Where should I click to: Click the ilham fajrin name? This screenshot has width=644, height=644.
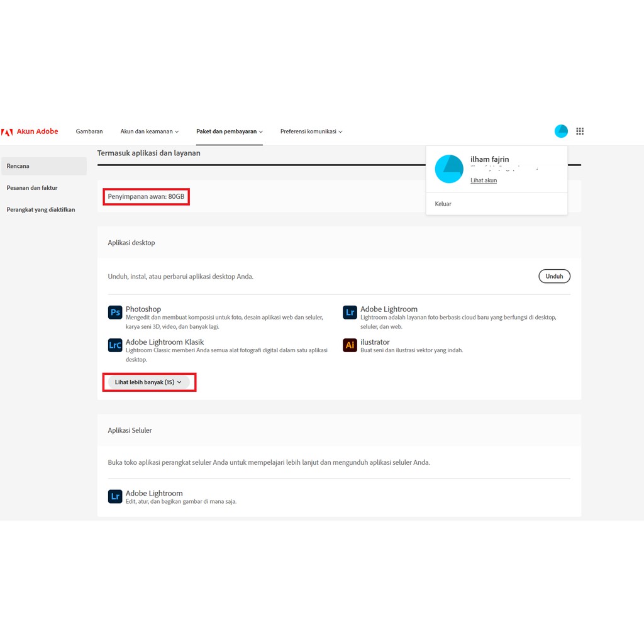click(489, 159)
